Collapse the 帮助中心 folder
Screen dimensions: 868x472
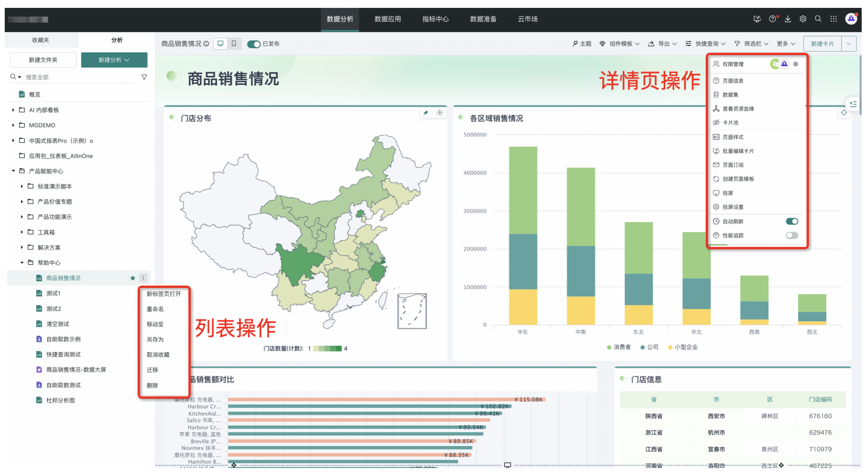coord(22,263)
